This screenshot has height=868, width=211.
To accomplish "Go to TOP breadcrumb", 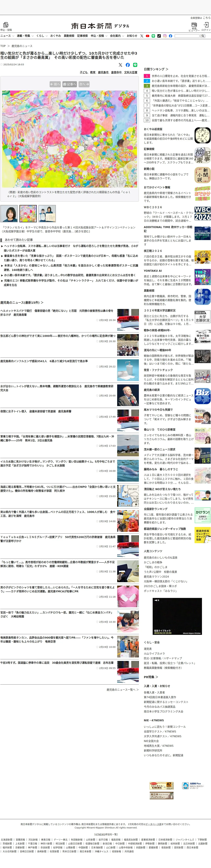I will [x=3, y=46].
